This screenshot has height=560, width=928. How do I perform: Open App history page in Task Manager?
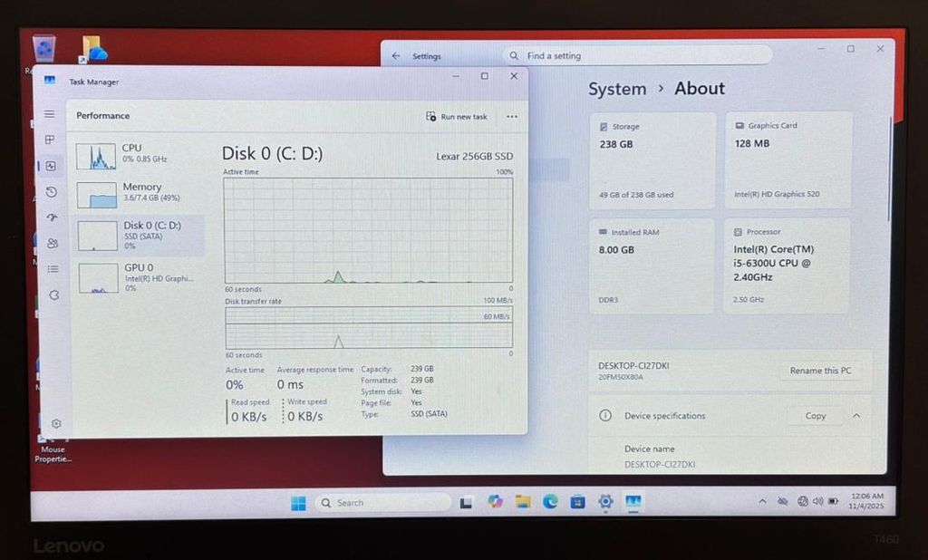tap(51, 191)
